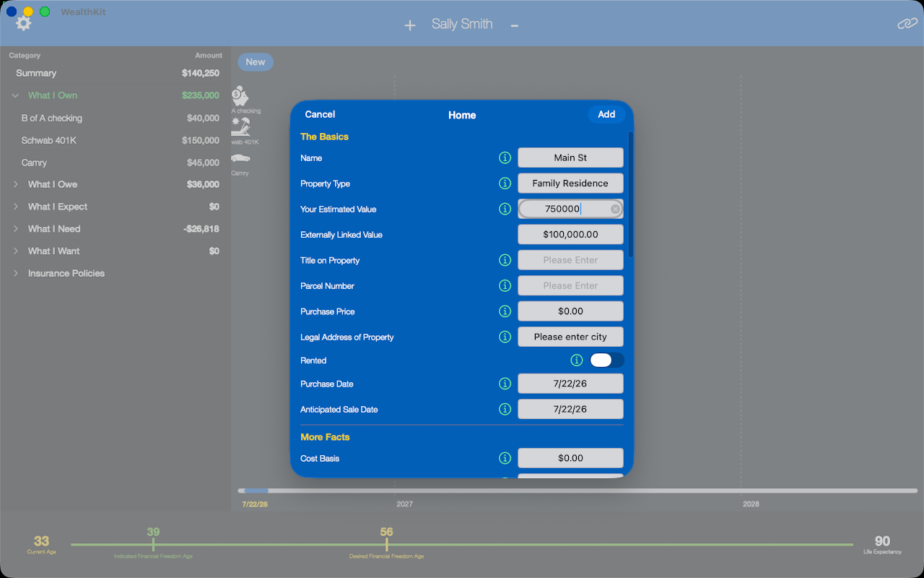Screen dimensions: 924x578
Task: Show info for the Name field
Action: tap(505, 158)
